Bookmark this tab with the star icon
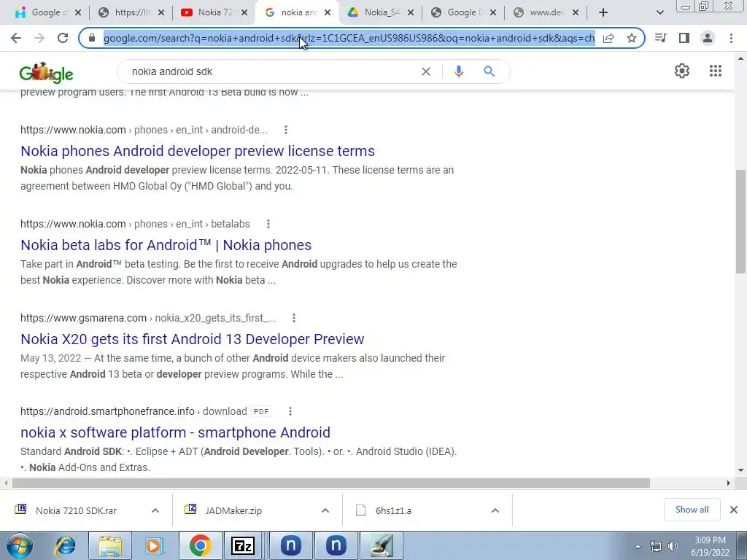Viewport: 747px width, 560px height. tap(632, 38)
